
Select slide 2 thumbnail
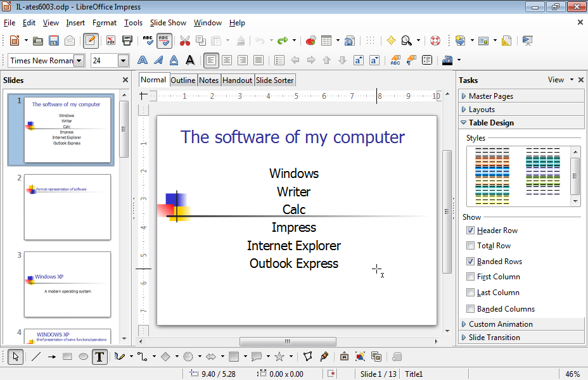[68, 207]
